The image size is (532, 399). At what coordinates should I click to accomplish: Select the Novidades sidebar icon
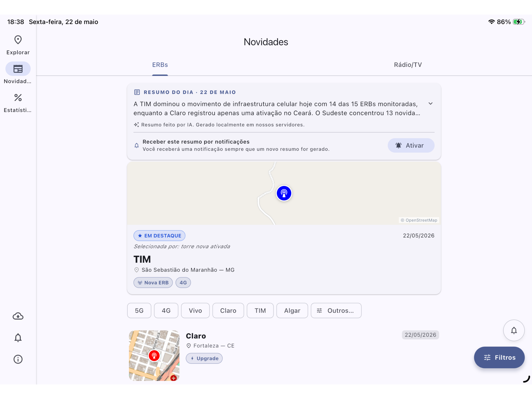18,69
